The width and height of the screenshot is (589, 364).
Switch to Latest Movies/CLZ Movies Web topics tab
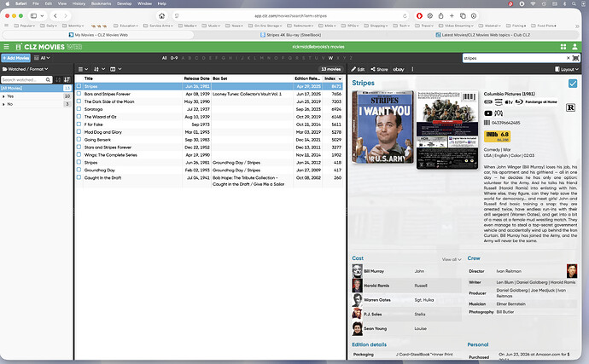[483, 35]
